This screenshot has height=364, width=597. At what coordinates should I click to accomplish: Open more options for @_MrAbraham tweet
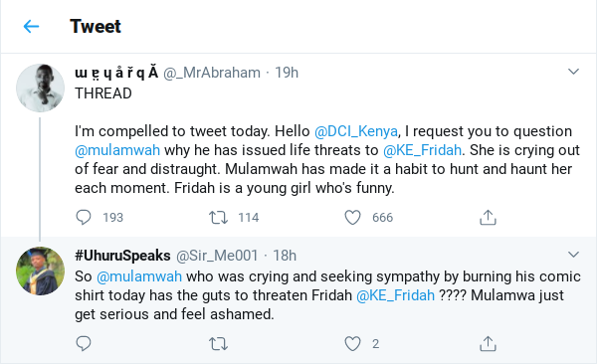[573, 72]
